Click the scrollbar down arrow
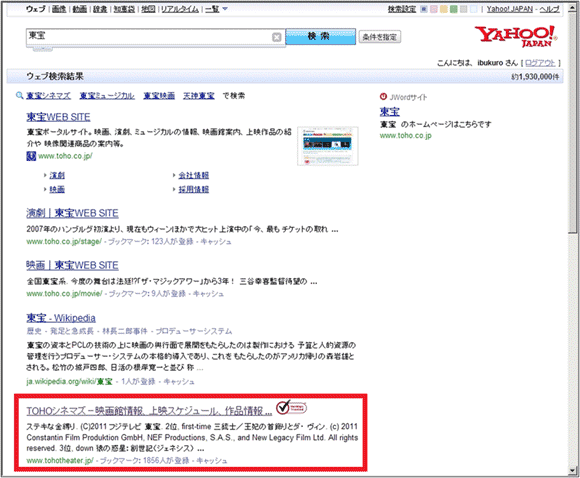The width and height of the screenshot is (580, 478). coord(573,471)
